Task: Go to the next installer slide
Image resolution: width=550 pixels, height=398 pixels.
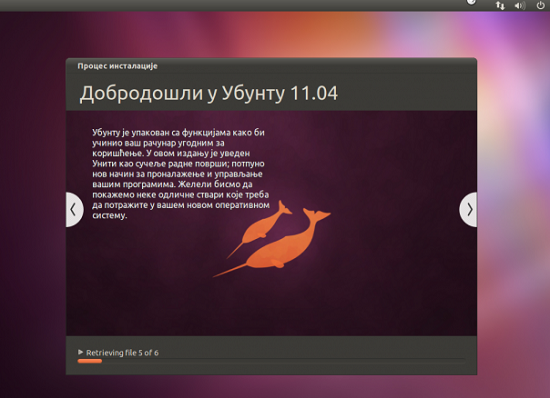Action: [468, 209]
